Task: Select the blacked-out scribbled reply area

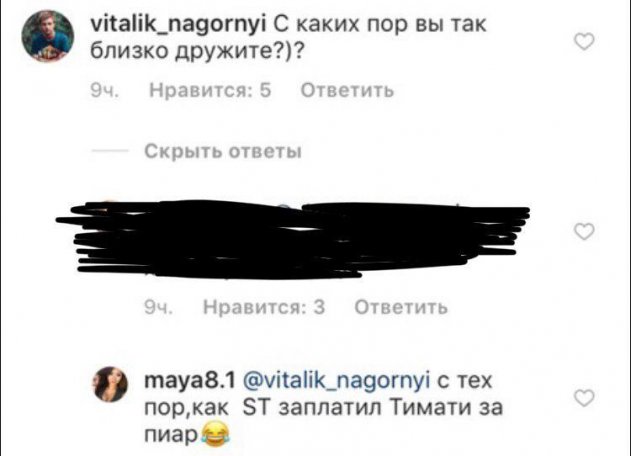Action: click(x=293, y=239)
